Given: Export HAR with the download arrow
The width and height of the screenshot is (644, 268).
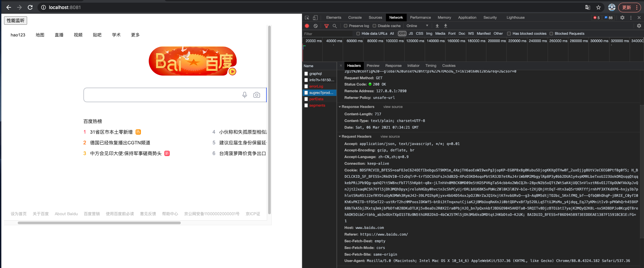Looking at the screenshot, I should pyautogui.click(x=446, y=26).
